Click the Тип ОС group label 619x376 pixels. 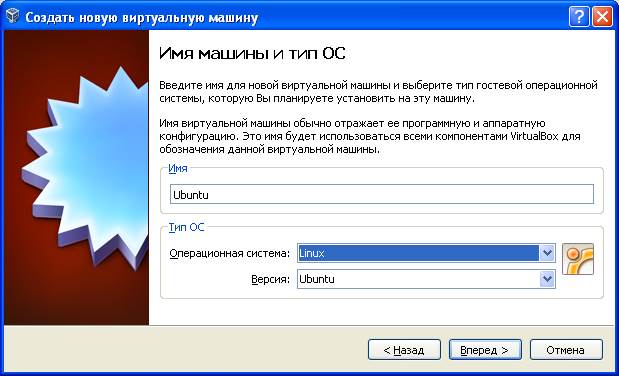pos(186,227)
